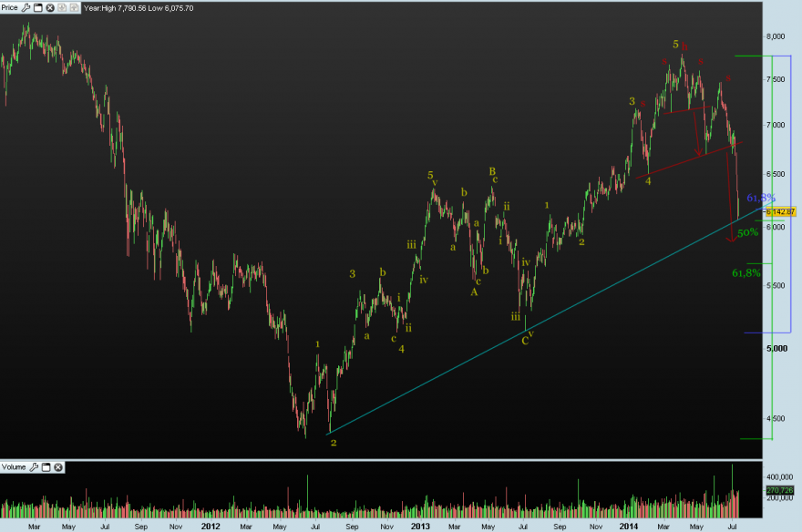This screenshot has width=802, height=532.
Task: Maximize the Volume panel window icon
Action: tap(46, 467)
